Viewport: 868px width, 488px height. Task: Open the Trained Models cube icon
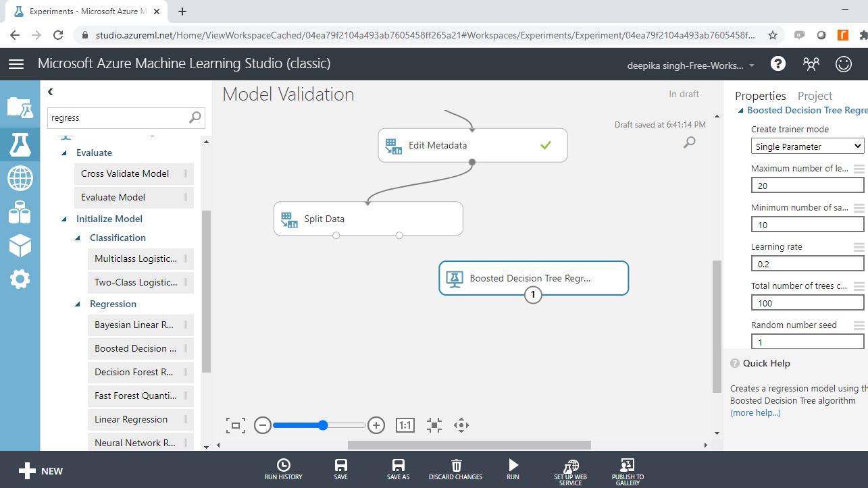pos(20,245)
